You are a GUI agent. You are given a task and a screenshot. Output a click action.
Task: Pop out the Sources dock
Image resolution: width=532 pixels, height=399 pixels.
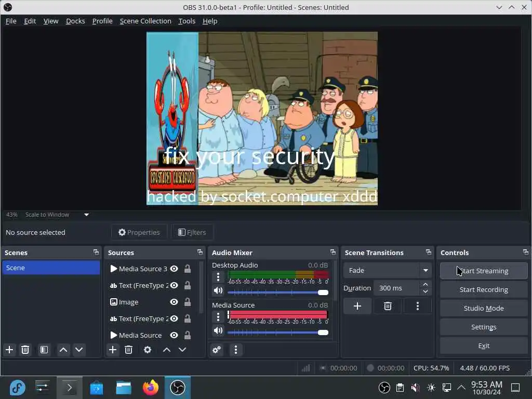pos(200,252)
